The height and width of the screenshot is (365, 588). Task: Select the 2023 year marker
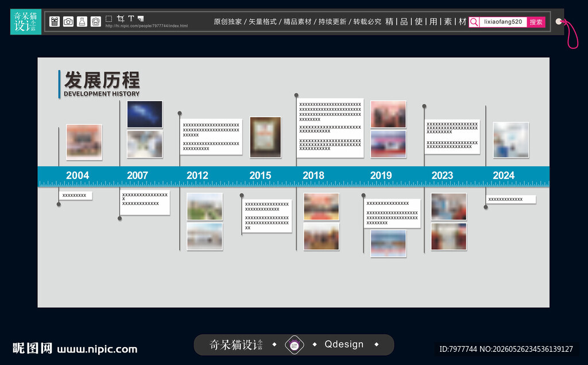click(x=443, y=176)
